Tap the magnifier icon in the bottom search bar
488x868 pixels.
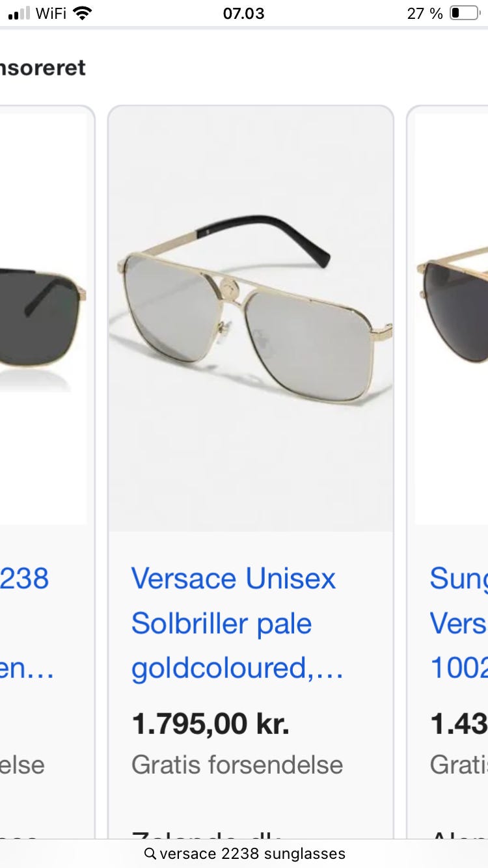click(x=150, y=853)
